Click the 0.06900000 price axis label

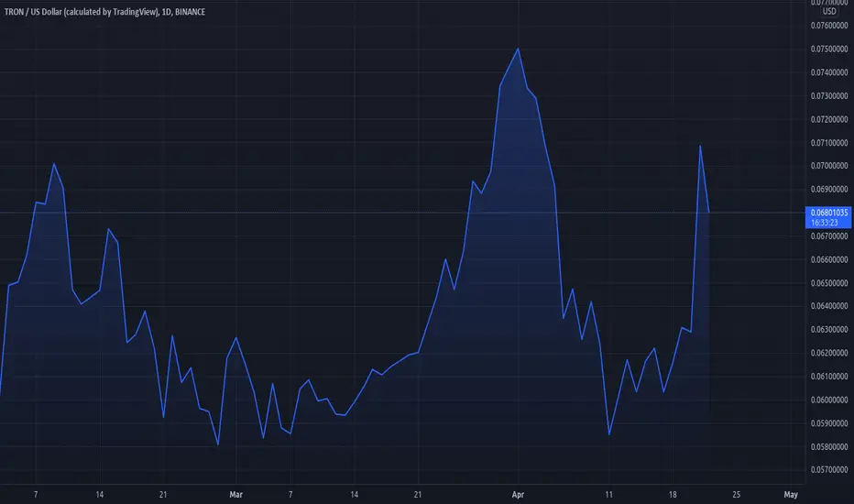coord(829,189)
